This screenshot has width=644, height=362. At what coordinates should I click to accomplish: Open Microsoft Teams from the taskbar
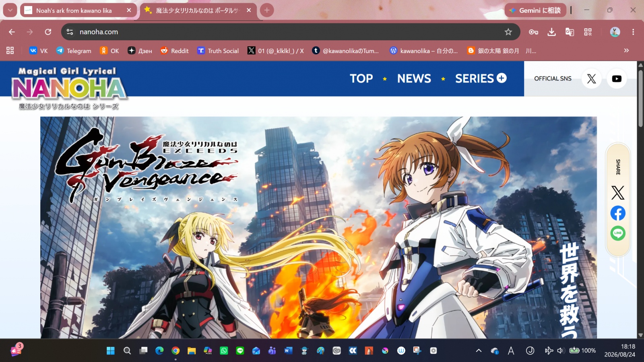pyautogui.click(x=272, y=351)
